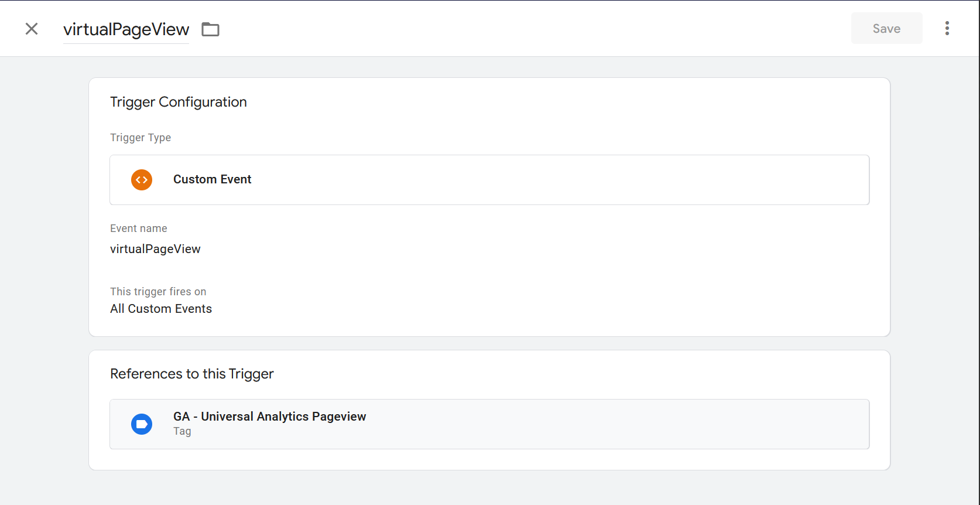Select the Custom Event trigger type label
This screenshot has height=505, width=980.
[x=212, y=179]
